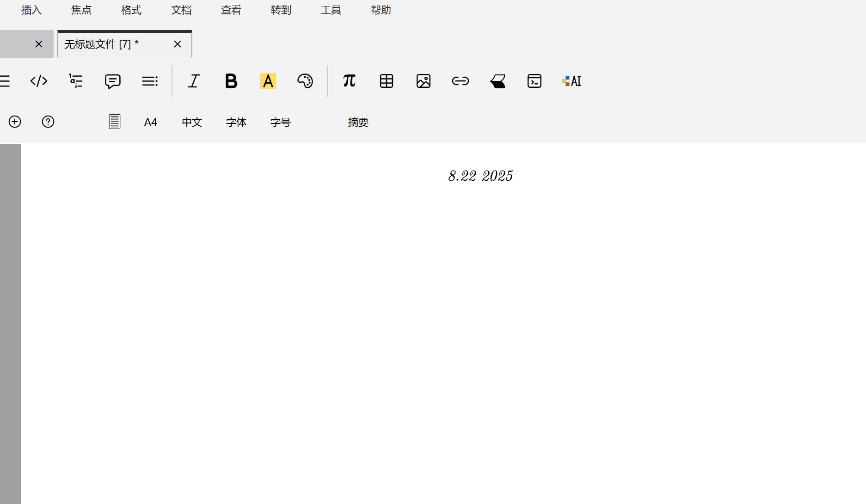The width and height of the screenshot is (866, 504).
Task: Open the AI assistant tool
Action: click(x=571, y=81)
